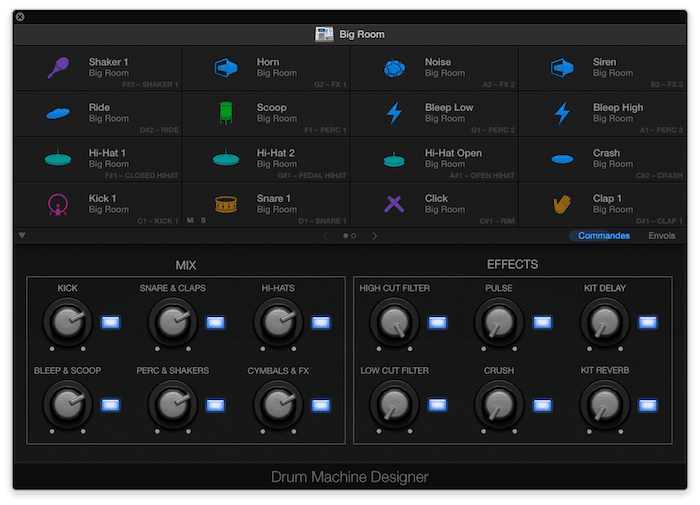The width and height of the screenshot is (700, 505).
Task: Click the Siren pad speaker icon
Action: [x=562, y=68]
